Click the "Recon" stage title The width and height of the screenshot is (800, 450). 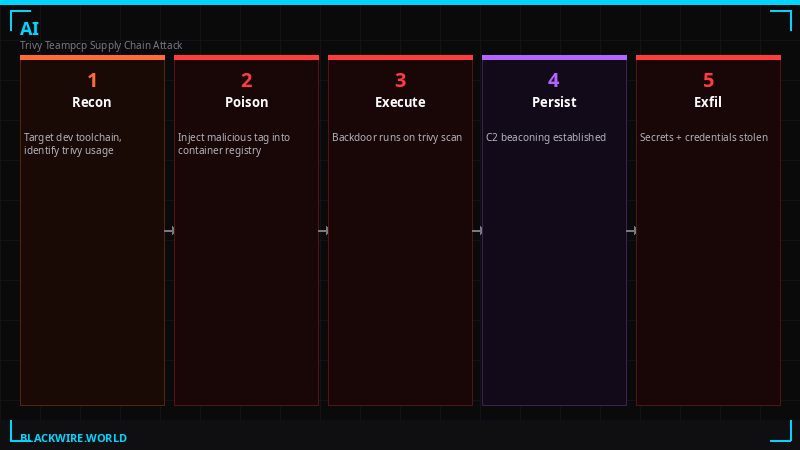[x=92, y=102]
